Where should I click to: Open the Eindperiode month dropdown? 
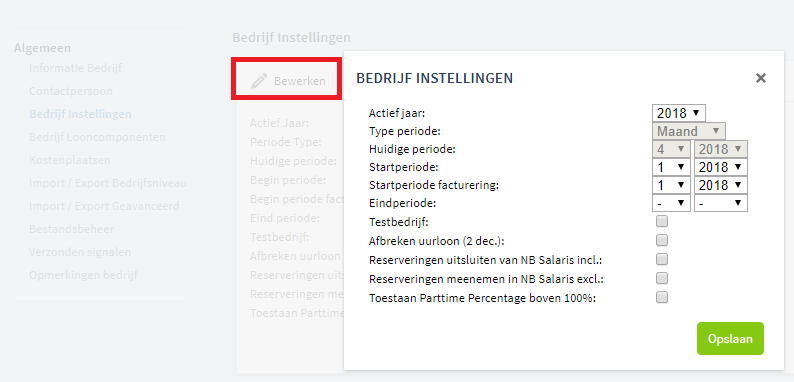pyautogui.click(x=671, y=203)
